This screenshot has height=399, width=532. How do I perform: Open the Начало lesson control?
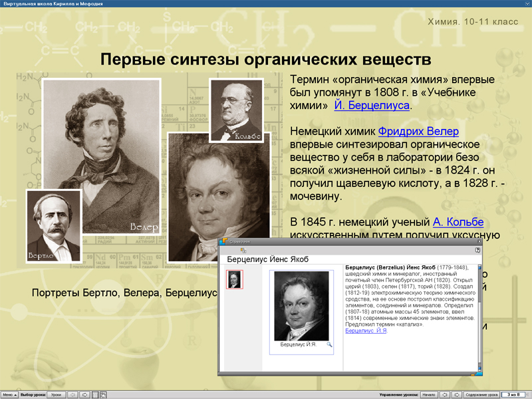tap(430, 394)
